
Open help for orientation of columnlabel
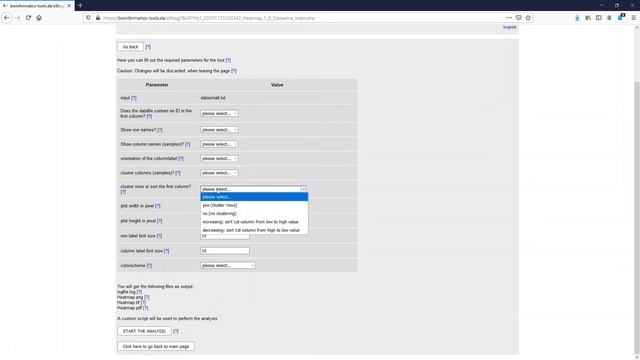click(x=181, y=158)
